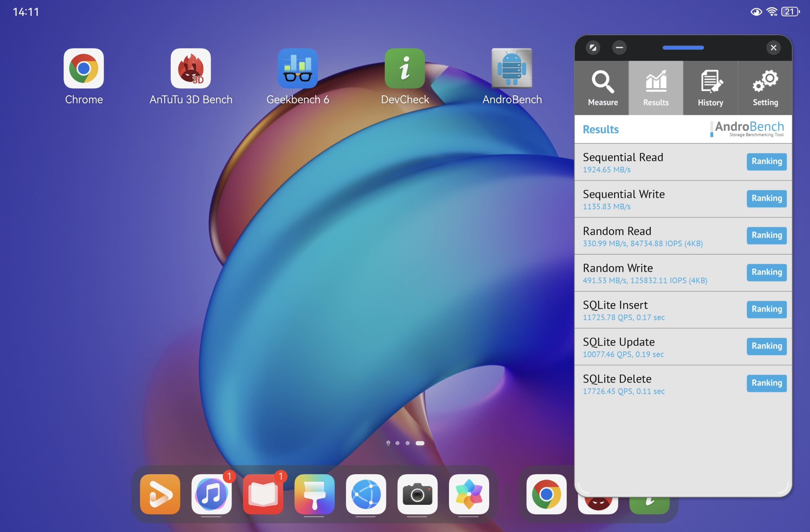Open ranking for SQLite Update
This screenshot has width=810, height=532.
coord(766,346)
